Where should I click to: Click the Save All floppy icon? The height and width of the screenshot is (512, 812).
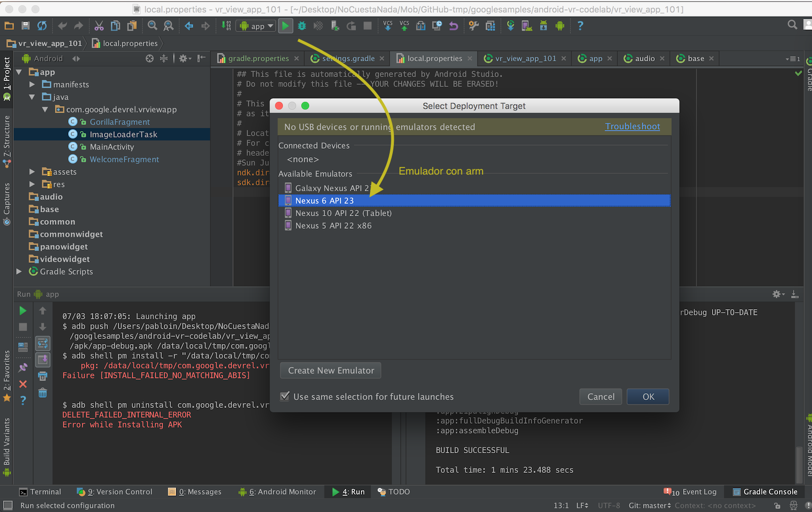(25, 25)
